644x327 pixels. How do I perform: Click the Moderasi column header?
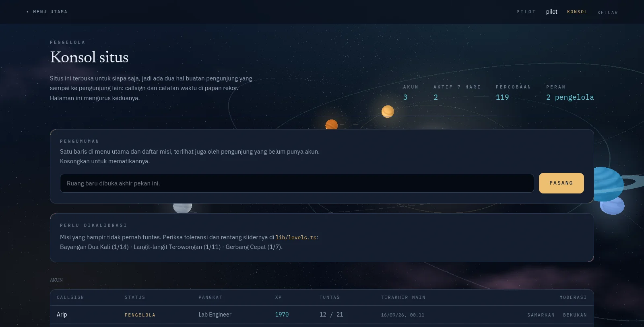[573, 297]
